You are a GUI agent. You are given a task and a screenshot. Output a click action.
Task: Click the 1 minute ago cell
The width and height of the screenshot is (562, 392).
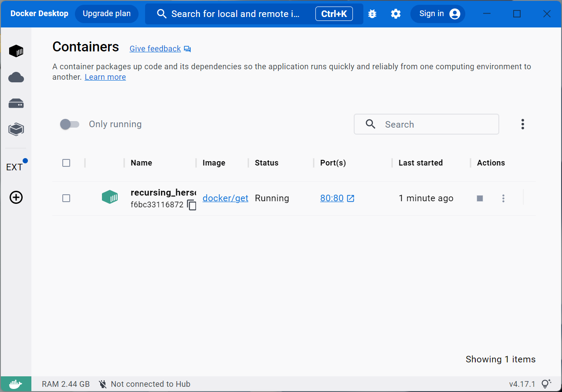(x=426, y=198)
